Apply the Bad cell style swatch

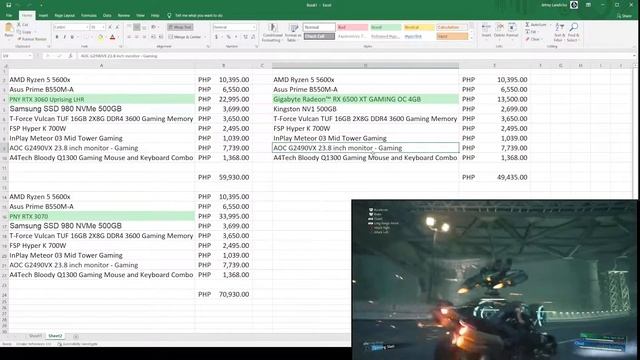pyautogui.click(x=352, y=27)
